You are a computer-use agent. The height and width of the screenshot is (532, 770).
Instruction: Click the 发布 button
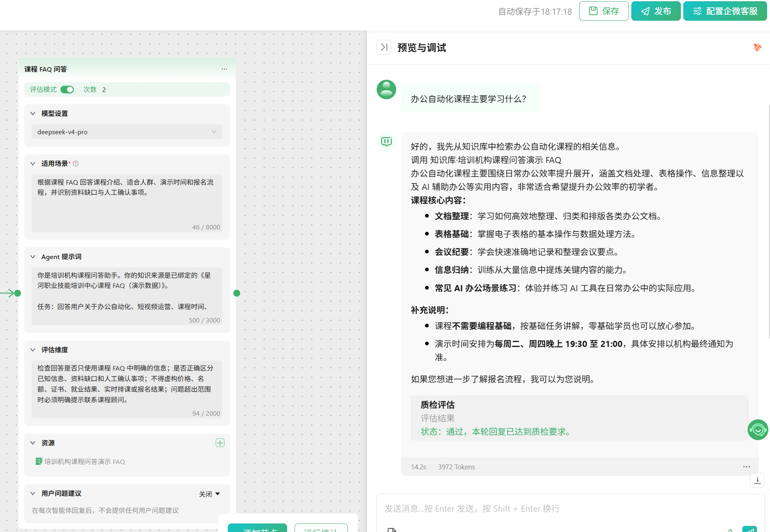656,11
